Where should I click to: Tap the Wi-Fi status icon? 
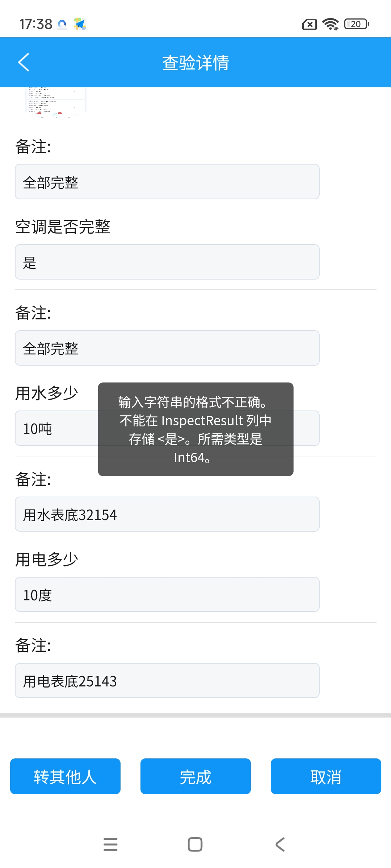tap(331, 24)
